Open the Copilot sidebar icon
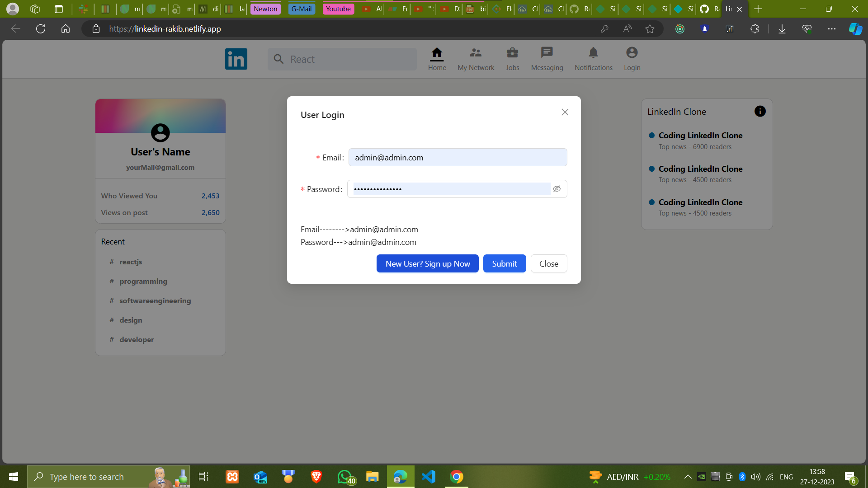Screen dimensions: 868x488 point(855,29)
